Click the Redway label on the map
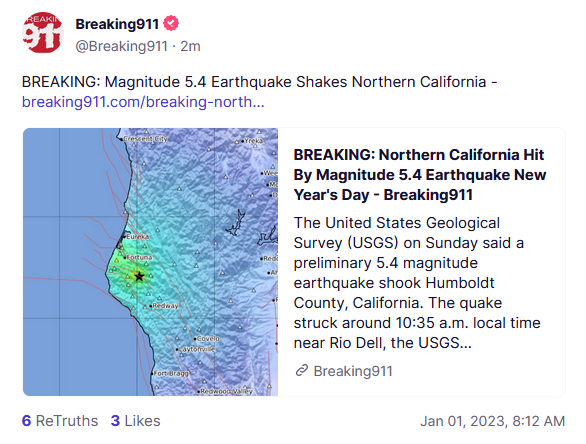The width and height of the screenshot is (586, 444). click(165, 306)
